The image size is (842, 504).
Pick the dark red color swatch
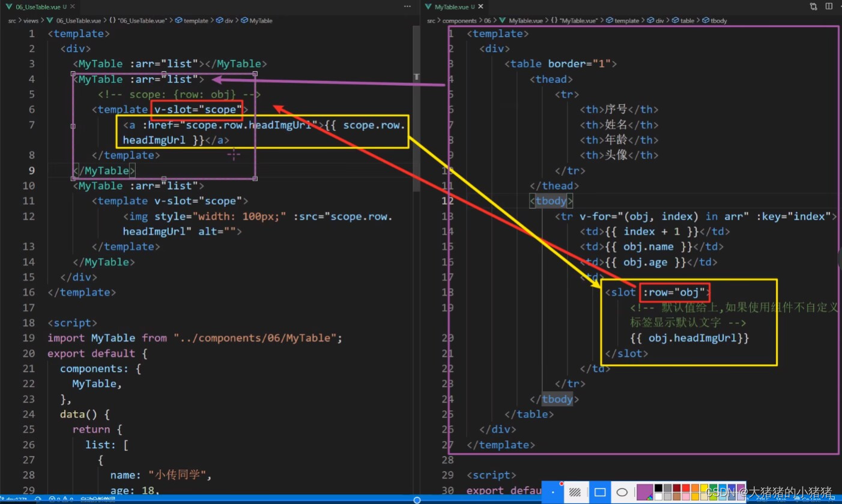[x=677, y=488]
